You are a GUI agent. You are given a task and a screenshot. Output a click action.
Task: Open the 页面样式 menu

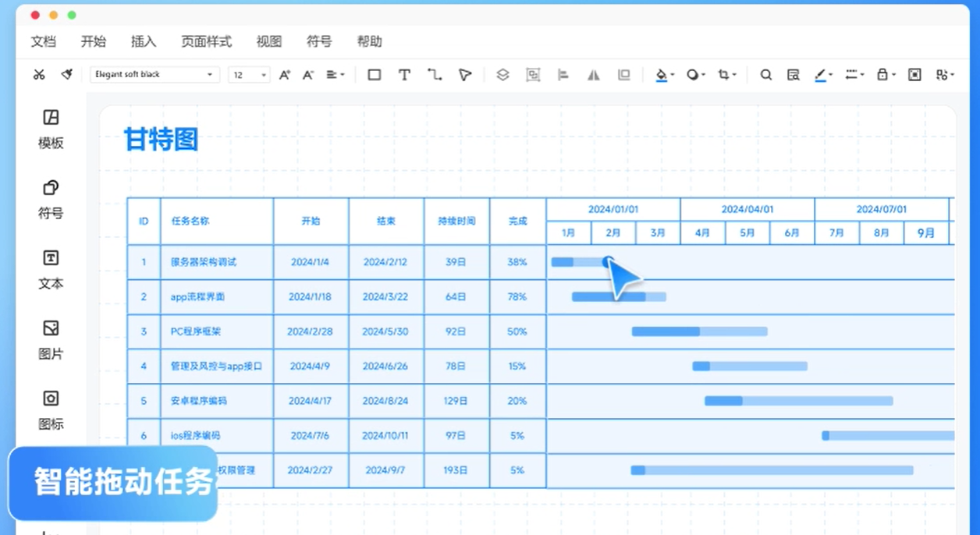(x=206, y=42)
